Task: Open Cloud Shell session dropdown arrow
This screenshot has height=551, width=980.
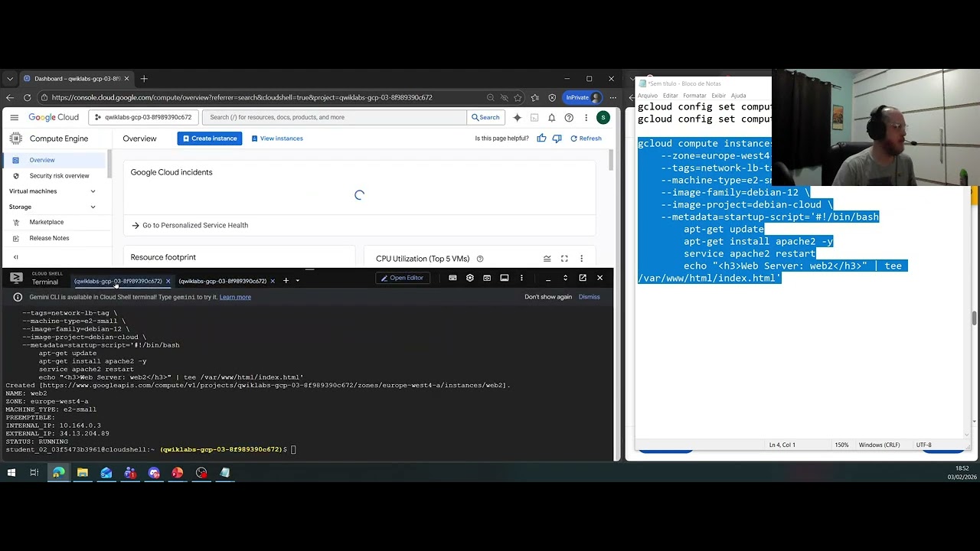Action: [298, 281]
